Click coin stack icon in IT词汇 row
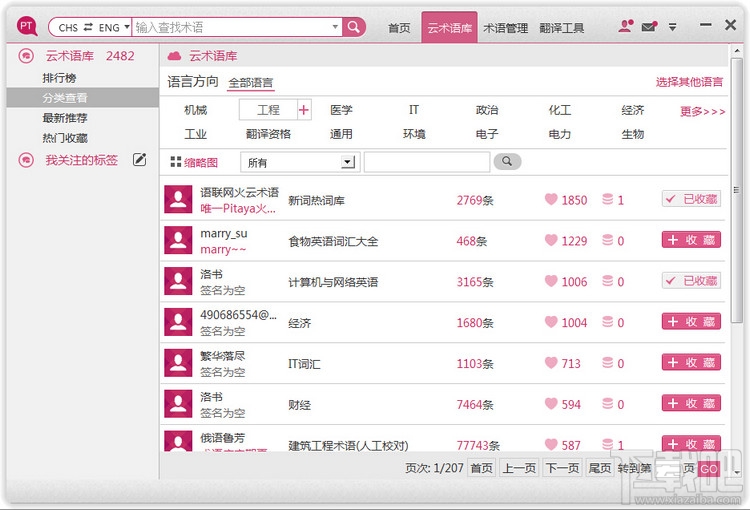 [607, 363]
